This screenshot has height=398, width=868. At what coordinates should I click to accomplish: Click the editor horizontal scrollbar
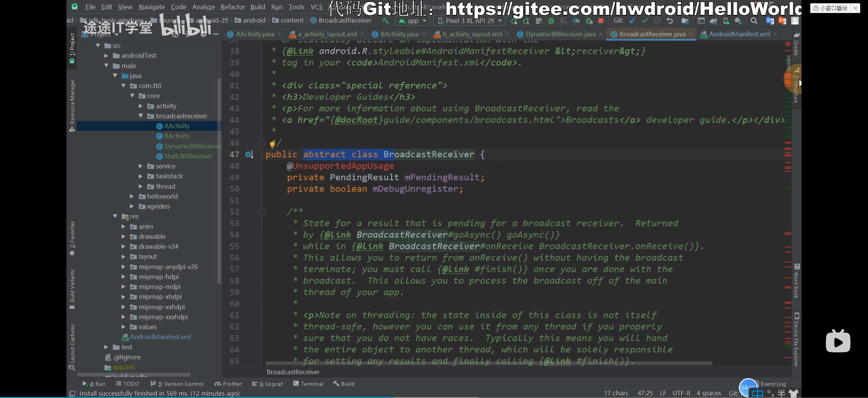(x=489, y=363)
